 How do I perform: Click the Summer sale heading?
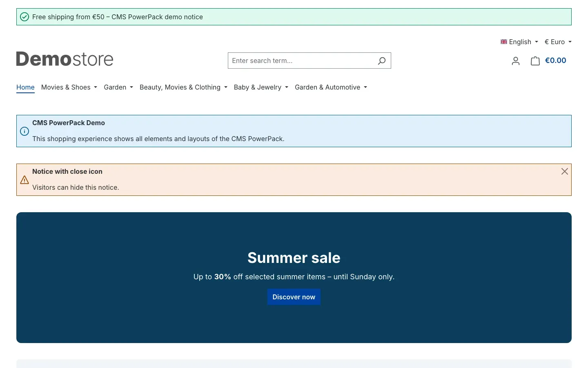click(294, 258)
